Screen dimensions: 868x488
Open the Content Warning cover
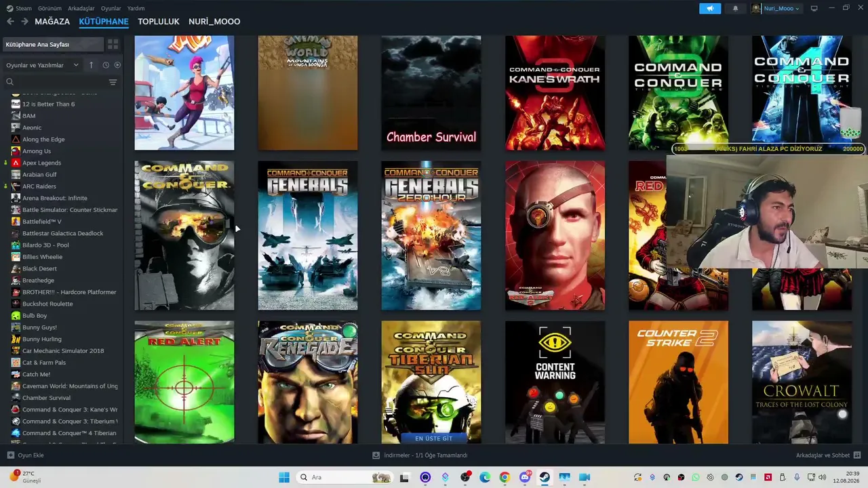(x=555, y=382)
